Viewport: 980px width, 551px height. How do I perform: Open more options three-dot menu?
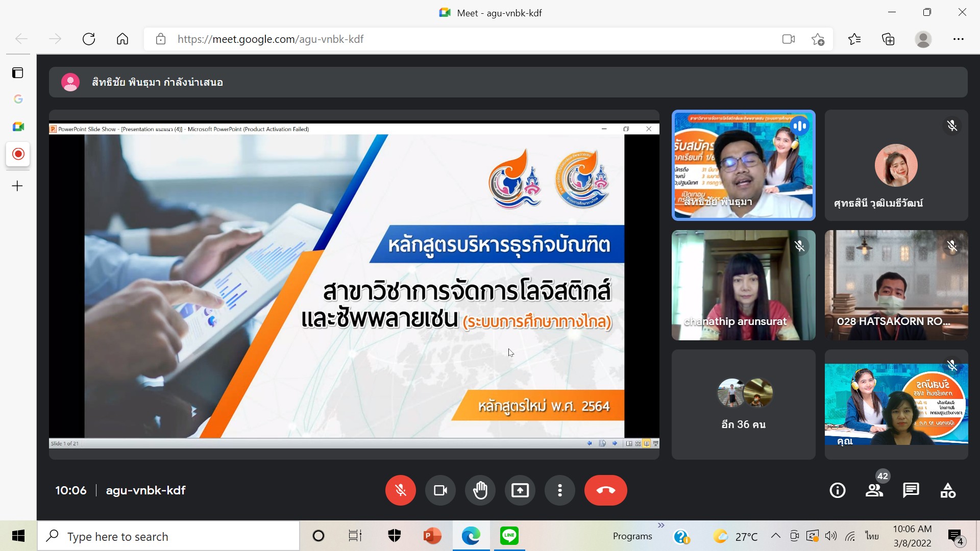(x=560, y=490)
